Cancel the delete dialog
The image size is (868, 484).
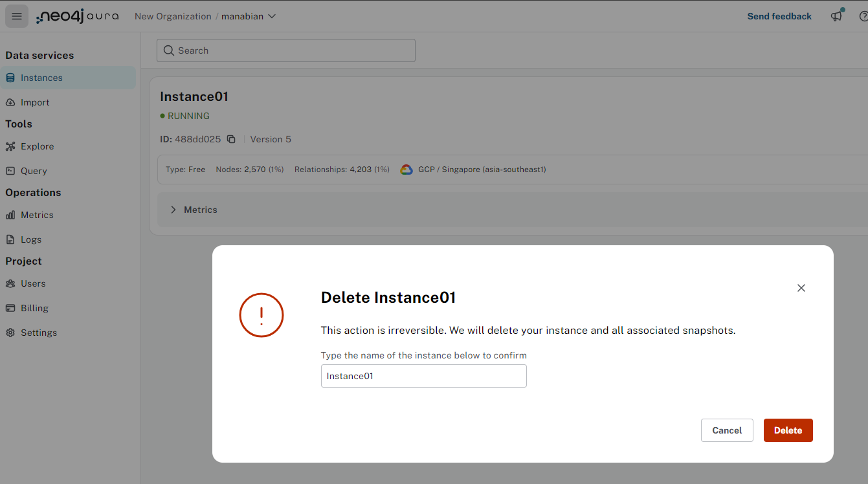(727, 430)
